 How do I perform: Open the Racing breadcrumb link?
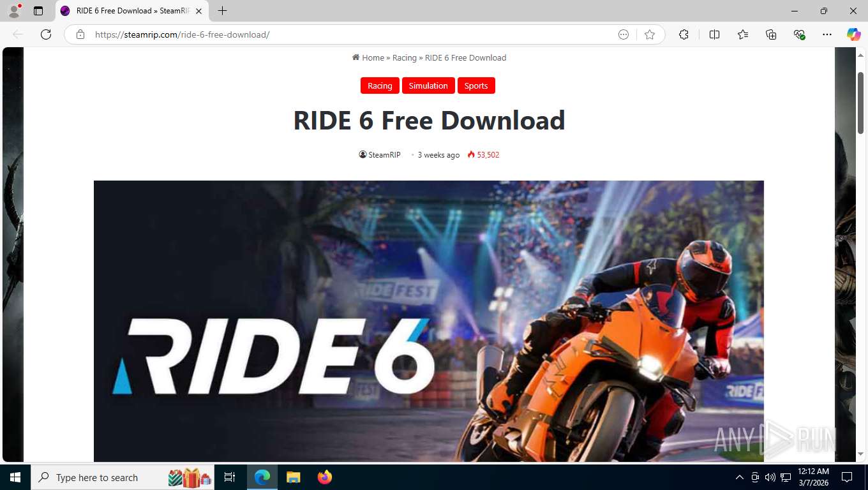pyautogui.click(x=404, y=57)
